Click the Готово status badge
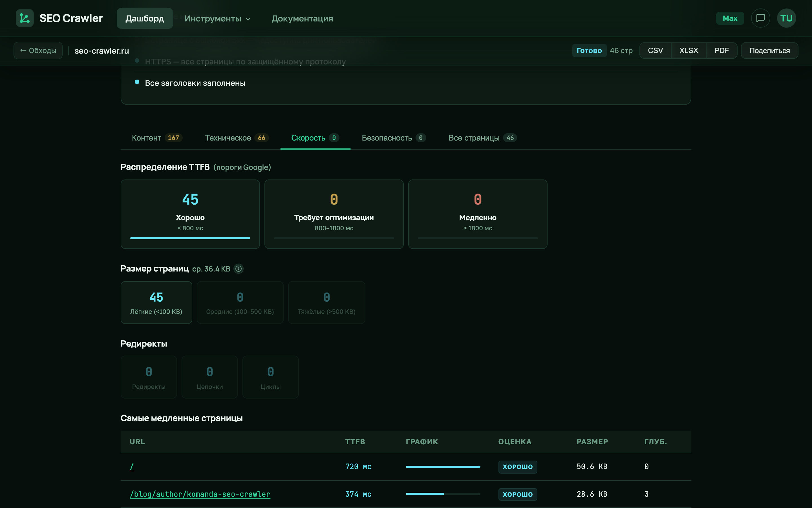This screenshot has width=812, height=508. 589,51
